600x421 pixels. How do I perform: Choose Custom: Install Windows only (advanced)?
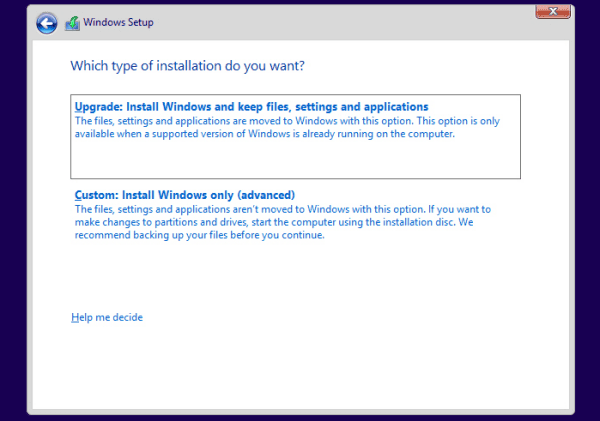pyautogui.click(x=185, y=195)
